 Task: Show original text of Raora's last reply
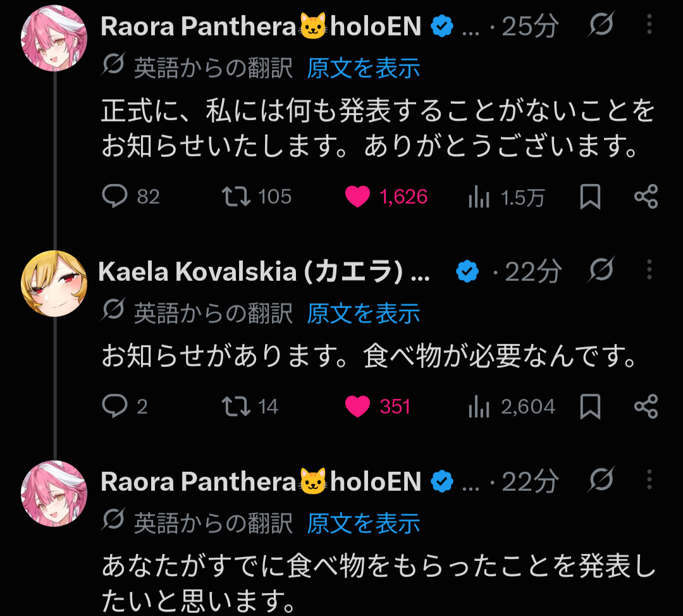[363, 523]
